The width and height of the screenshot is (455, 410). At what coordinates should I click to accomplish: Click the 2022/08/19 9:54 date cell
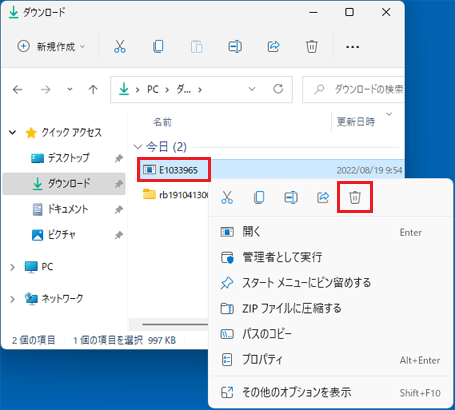pos(369,170)
